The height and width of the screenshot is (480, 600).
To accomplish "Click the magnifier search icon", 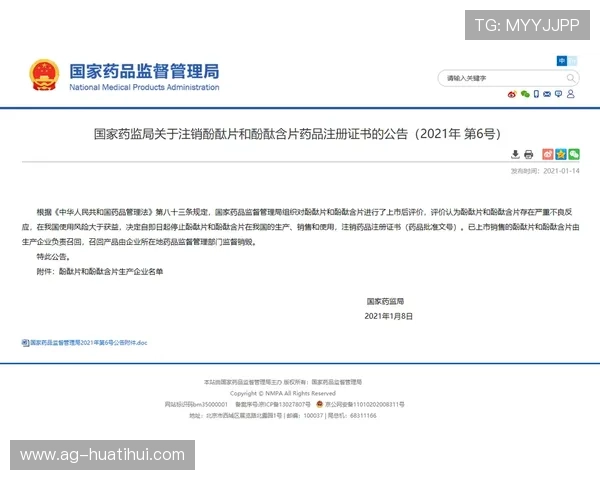I will click(571, 78).
